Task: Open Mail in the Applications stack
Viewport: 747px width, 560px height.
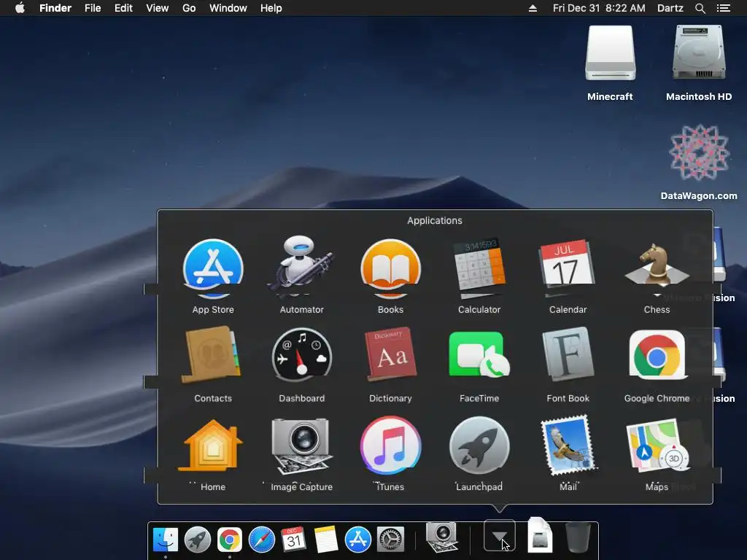Action: click(x=568, y=446)
